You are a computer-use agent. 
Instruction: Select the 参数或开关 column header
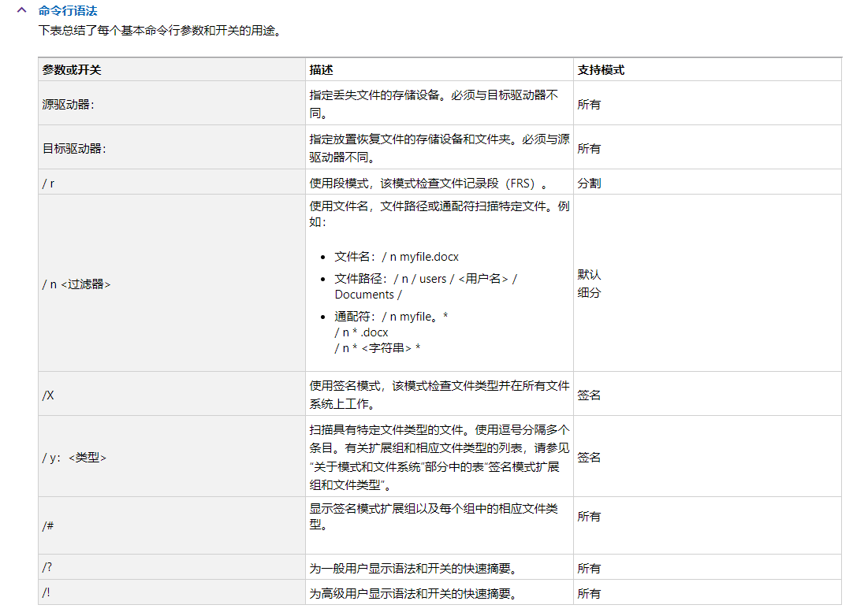[65, 69]
